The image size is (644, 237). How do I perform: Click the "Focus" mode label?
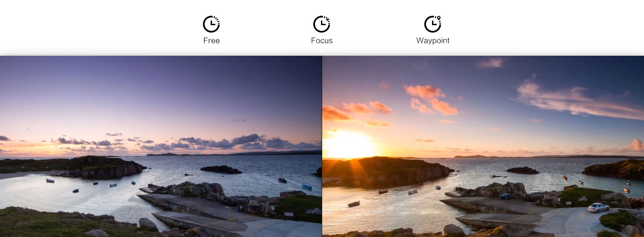coord(322,41)
